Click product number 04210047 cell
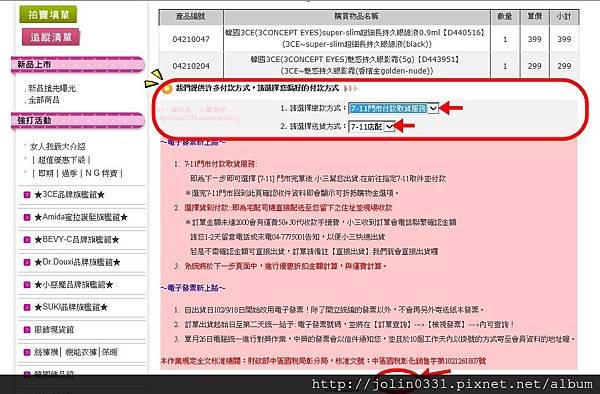600x394 pixels. (191, 39)
